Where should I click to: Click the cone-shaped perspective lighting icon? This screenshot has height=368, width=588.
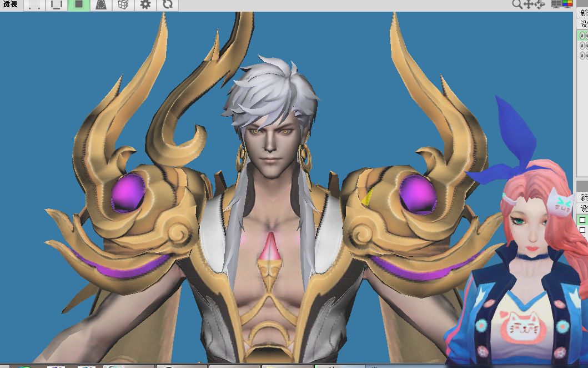pyautogui.click(x=101, y=5)
